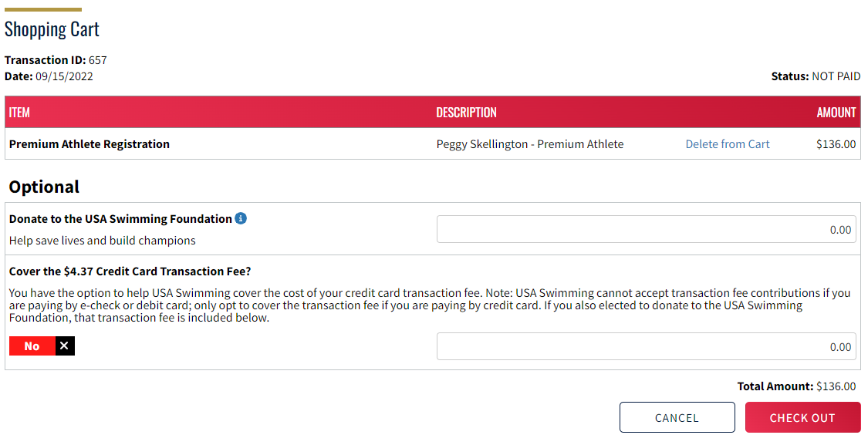Click the Cover the $4.37 Fee heading

(130, 271)
